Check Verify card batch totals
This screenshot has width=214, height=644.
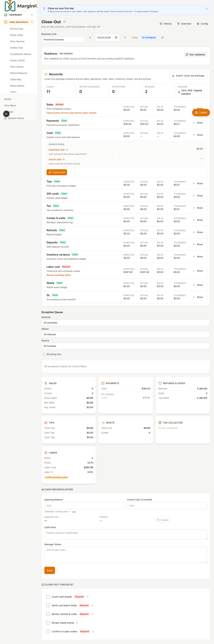tap(48, 605)
